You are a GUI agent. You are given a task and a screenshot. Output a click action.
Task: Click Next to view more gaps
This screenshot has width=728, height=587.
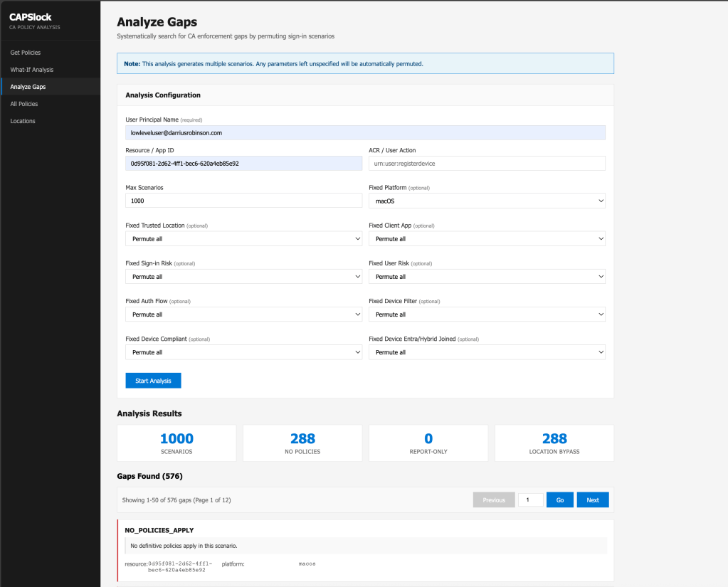(592, 500)
